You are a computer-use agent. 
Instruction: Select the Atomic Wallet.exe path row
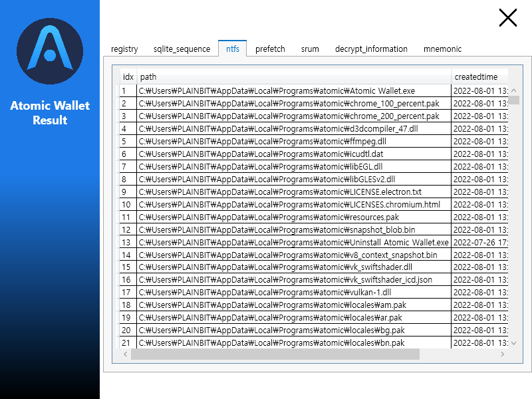click(x=294, y=91)
